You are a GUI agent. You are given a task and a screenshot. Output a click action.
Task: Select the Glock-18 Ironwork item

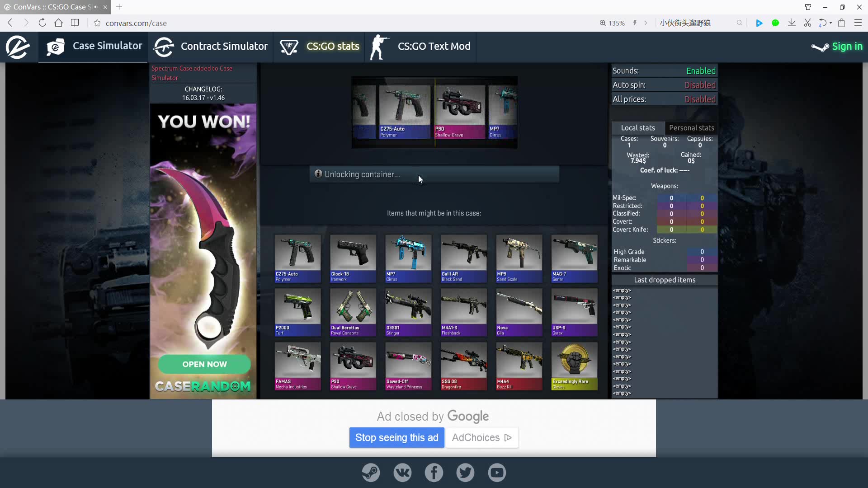353,258
